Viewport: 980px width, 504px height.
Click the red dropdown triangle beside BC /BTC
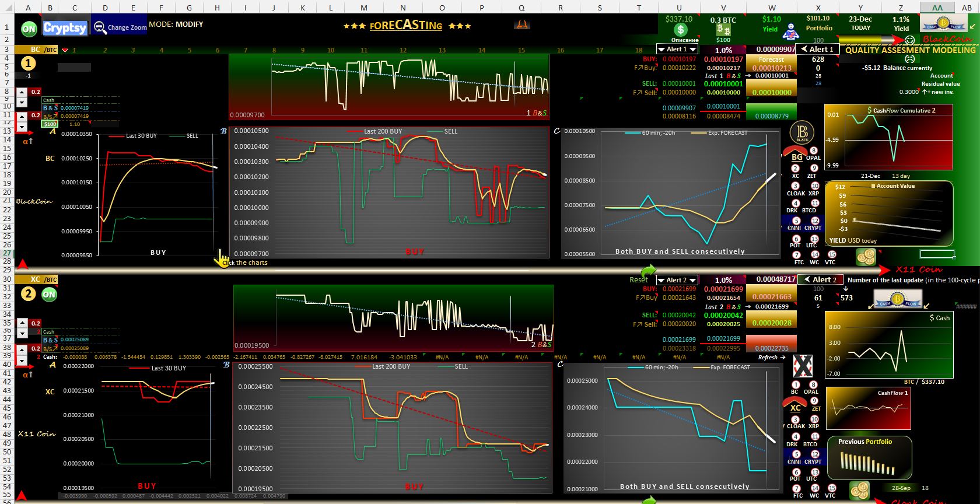pyautogui.click(x=65, y=50)
